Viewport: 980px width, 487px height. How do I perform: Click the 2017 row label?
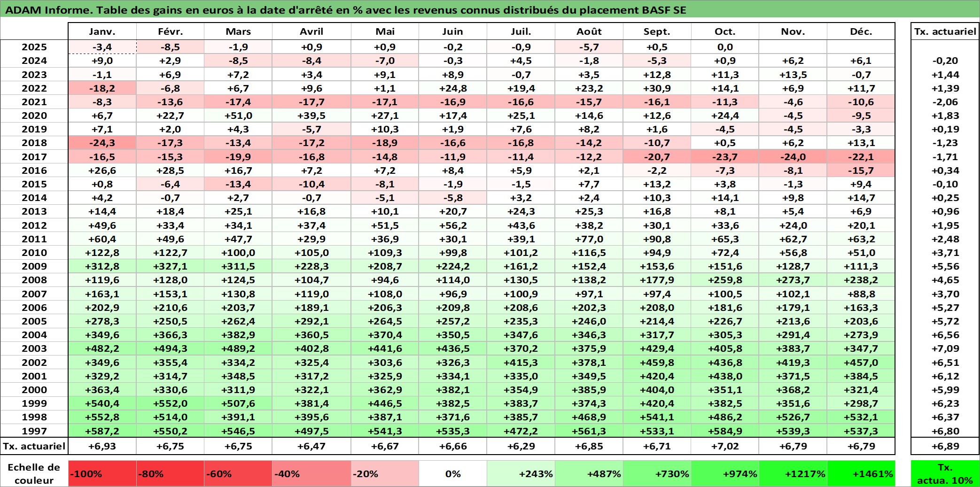34,157
